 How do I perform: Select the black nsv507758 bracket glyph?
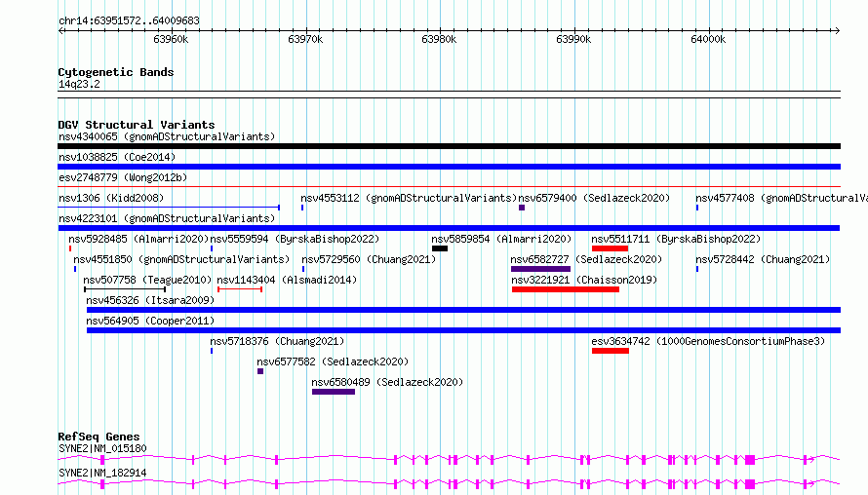click(125, 289)
